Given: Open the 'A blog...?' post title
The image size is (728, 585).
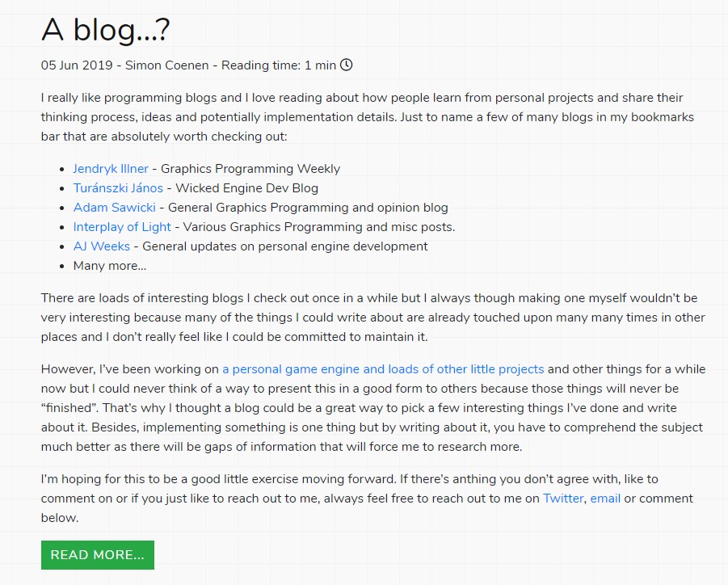Looking at the screenshot, I should 106,29.
